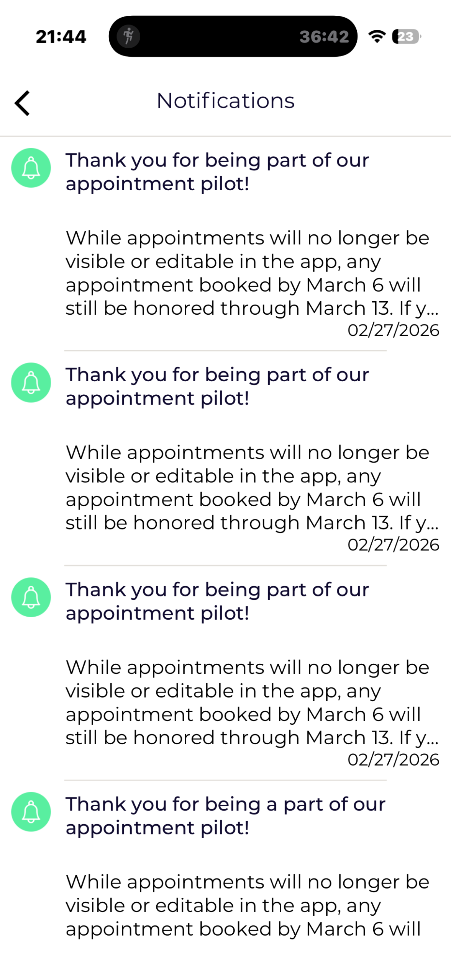
Task: Expand the first truncated notification message body
Action: 252,273
